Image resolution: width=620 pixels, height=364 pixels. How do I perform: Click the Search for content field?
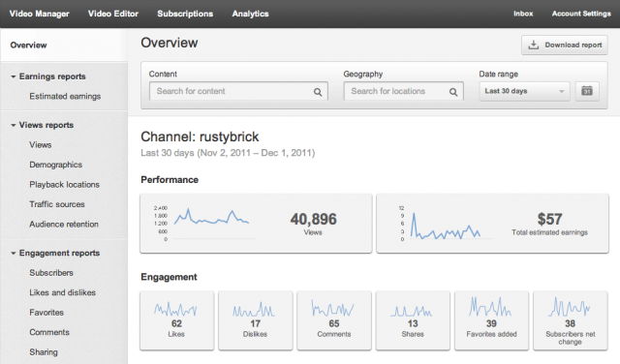(x=238, y=91)
